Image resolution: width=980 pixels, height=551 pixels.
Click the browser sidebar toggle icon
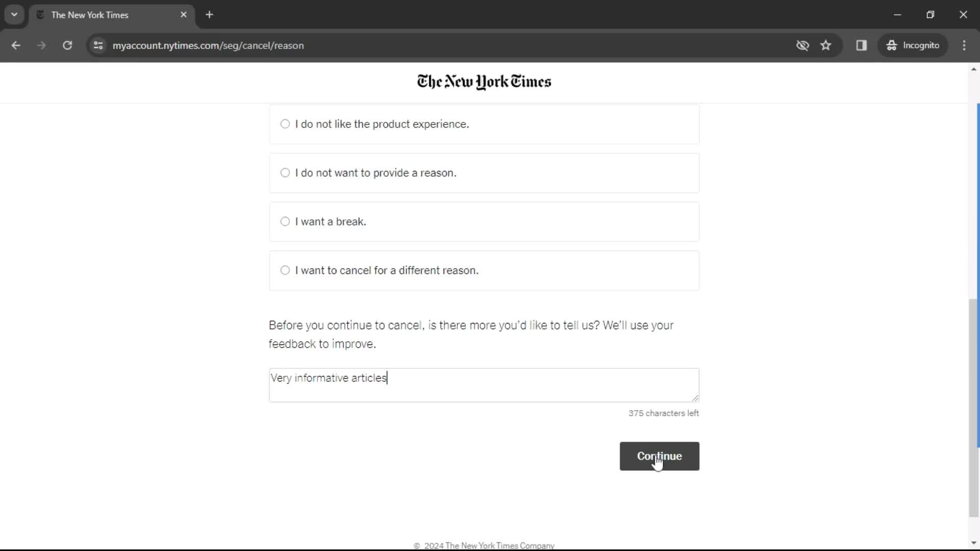[862, 45]
